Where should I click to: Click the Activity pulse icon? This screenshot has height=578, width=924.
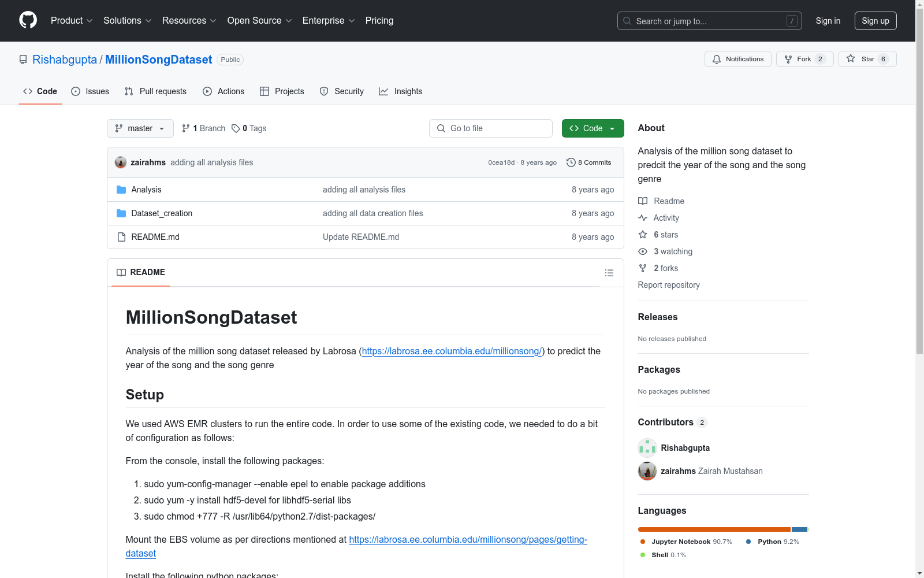(x=643, y=218)
